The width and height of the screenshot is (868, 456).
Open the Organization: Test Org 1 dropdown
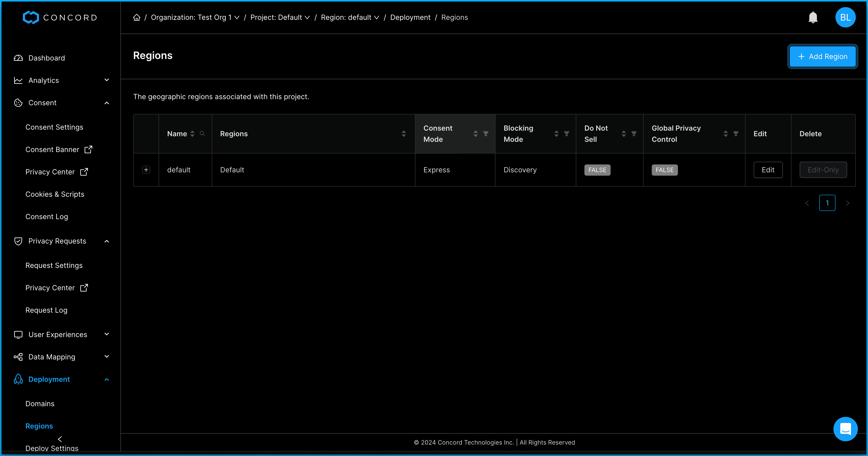[195, 18]
